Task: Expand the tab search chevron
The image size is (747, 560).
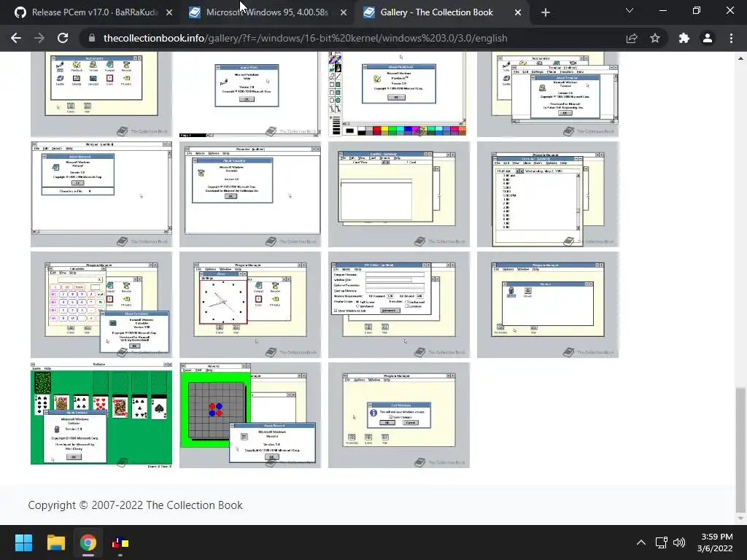Action: pos(630,10)
